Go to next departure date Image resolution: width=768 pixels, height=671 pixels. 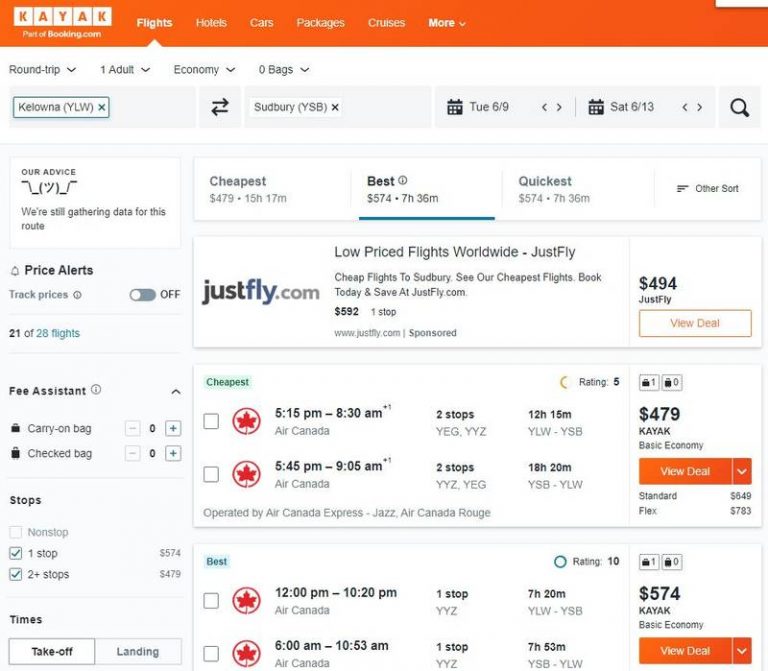pos(559,107)
